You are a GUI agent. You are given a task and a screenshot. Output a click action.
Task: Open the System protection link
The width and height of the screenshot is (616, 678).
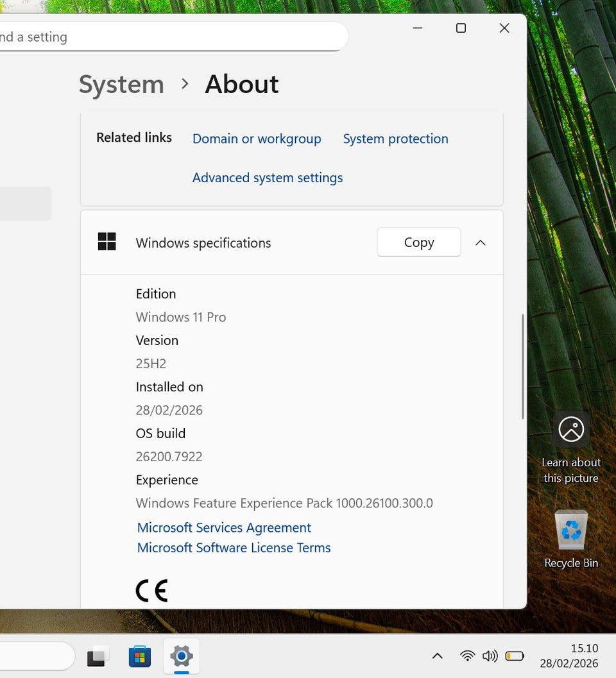395,139
